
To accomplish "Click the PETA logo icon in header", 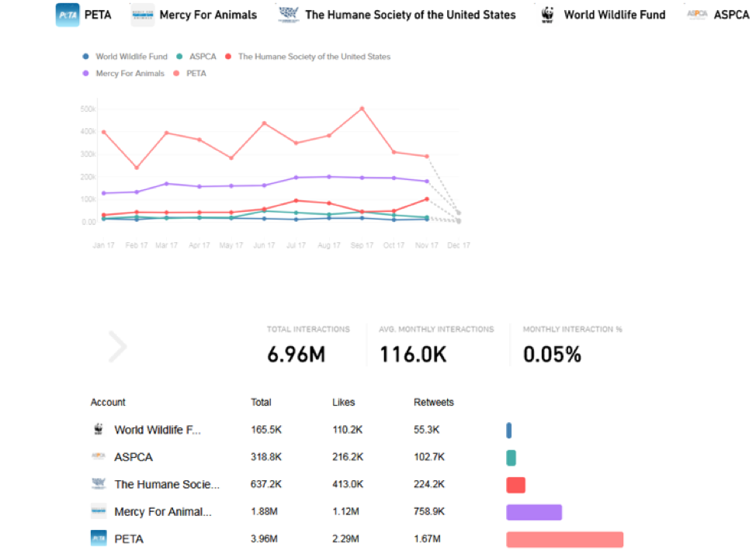I will [x=68, y=15].
